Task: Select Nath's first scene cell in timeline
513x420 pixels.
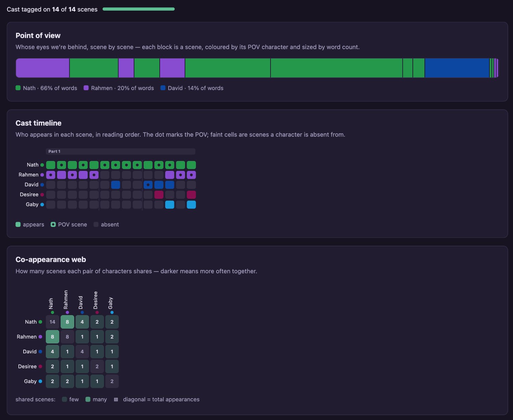Action: 51,165
